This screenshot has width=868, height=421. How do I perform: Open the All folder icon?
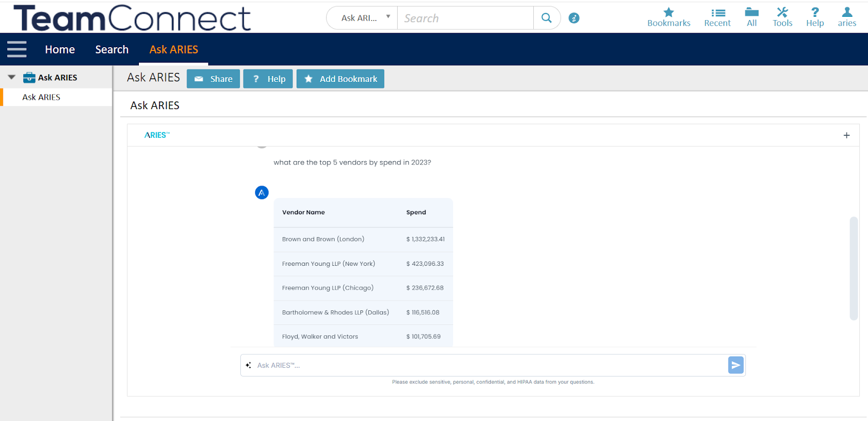click(x=751, y=12)
